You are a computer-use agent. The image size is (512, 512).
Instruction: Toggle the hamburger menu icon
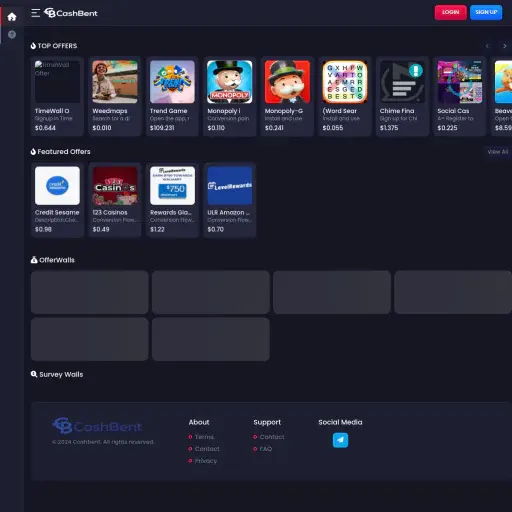click(x=35, y=13)
